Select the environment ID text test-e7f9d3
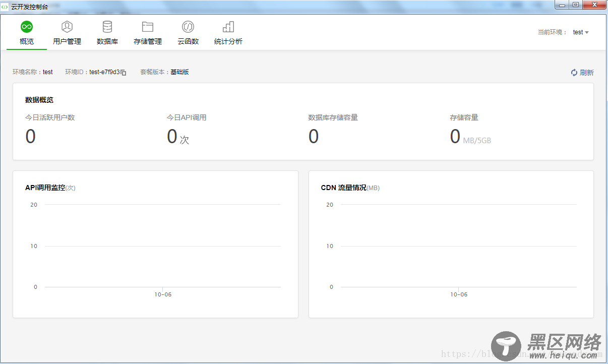Viewport: 608px width, 364px height. 105,72
